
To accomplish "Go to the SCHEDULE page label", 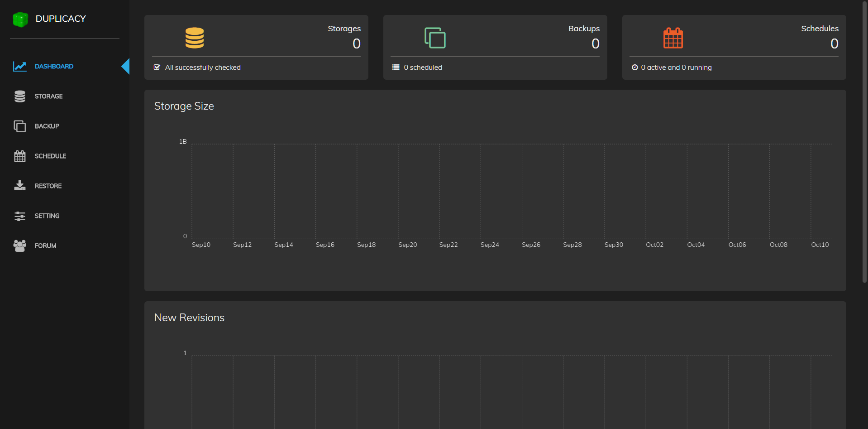I will pyautogui.click(x=50, y=156).
